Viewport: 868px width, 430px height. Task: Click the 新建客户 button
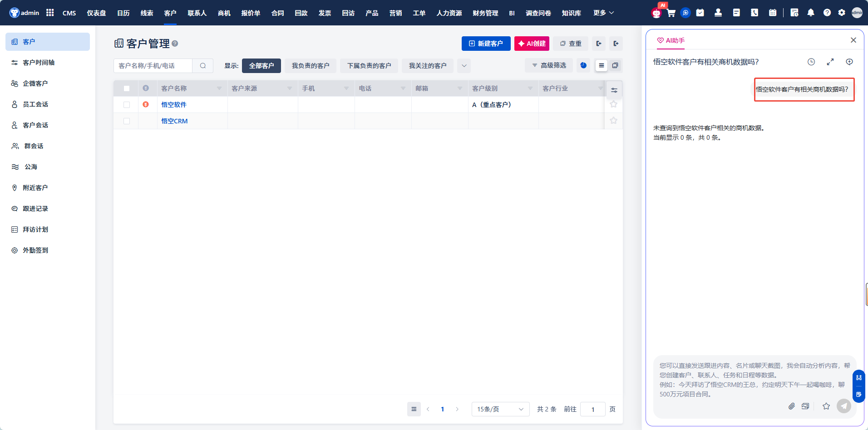486,44
